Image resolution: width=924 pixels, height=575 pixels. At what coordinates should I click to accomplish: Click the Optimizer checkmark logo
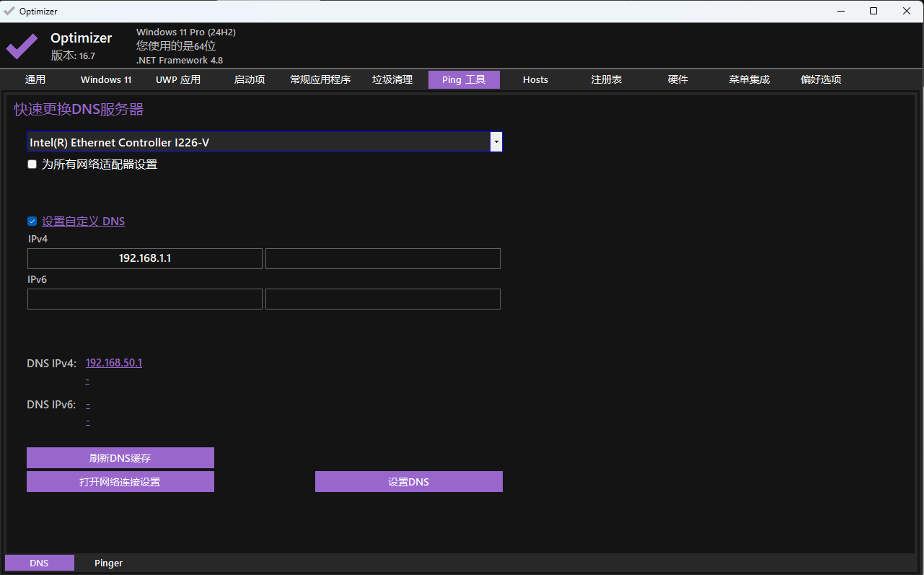click(21, 46)
